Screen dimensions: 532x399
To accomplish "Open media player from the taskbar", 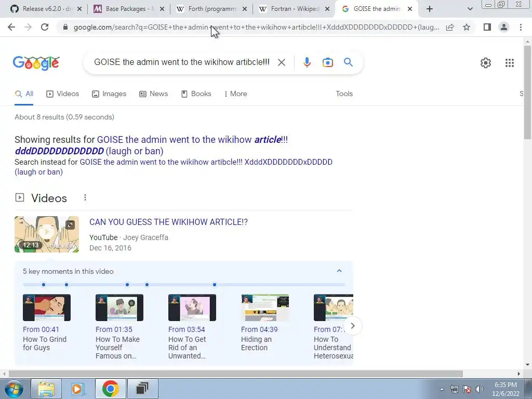I will (x=77, y=389).
